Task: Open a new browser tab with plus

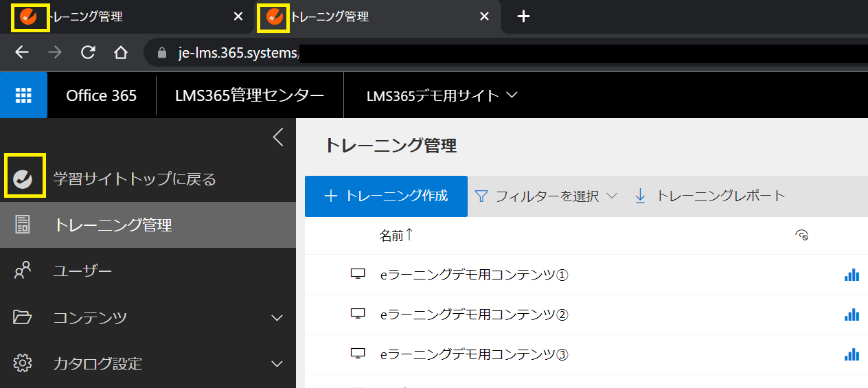Action: click(x=523, y=16)
